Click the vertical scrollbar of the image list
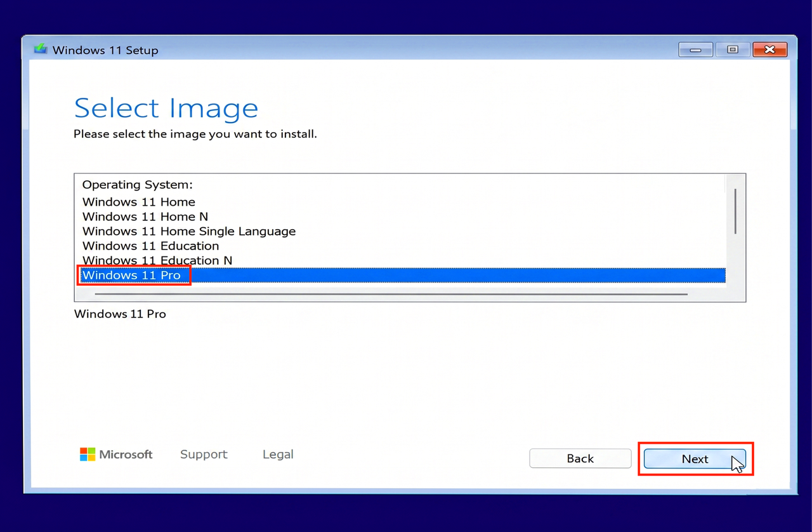Viewport: 812px width, 532px height. coord(735,211)
